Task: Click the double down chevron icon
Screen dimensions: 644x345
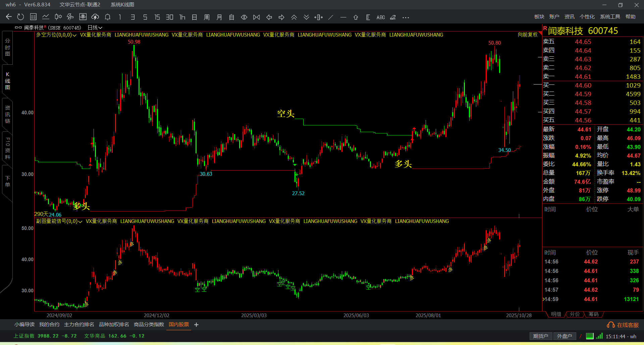Action: [306, 17]
